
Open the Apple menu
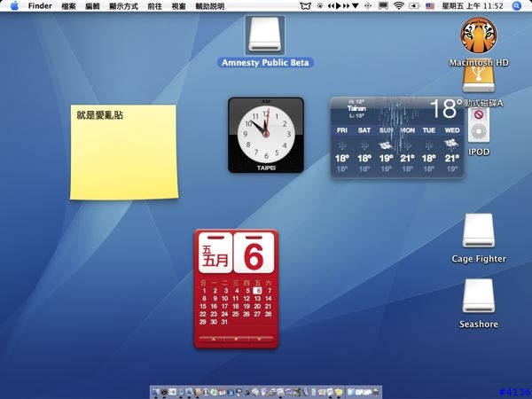(x=14, y=6)
